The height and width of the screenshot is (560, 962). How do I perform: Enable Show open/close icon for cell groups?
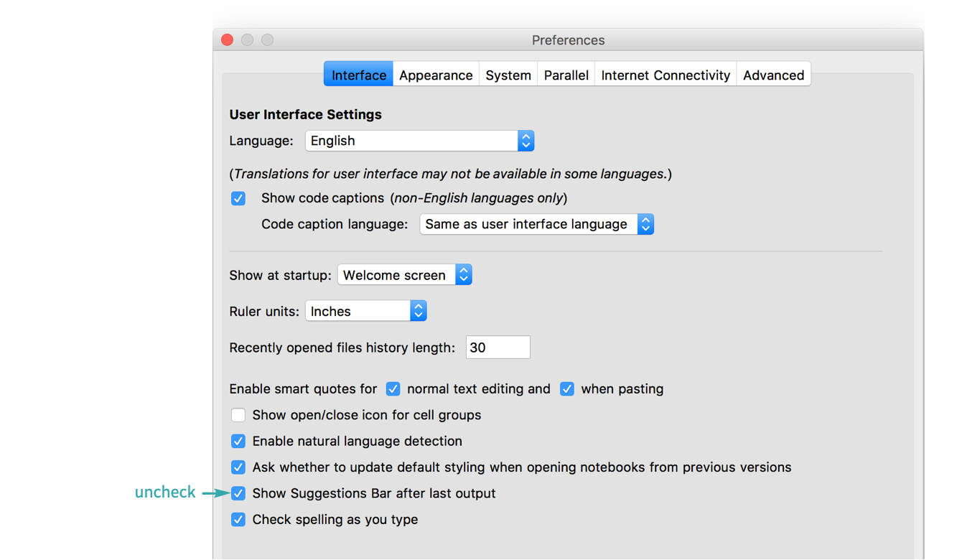(238, 415)
